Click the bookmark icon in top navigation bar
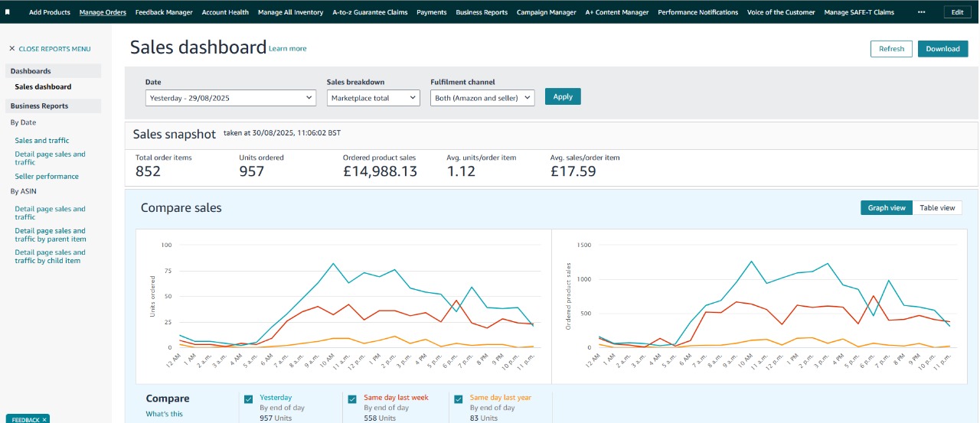The width and height of the screenshot is (980, 423). click(8, 12)
